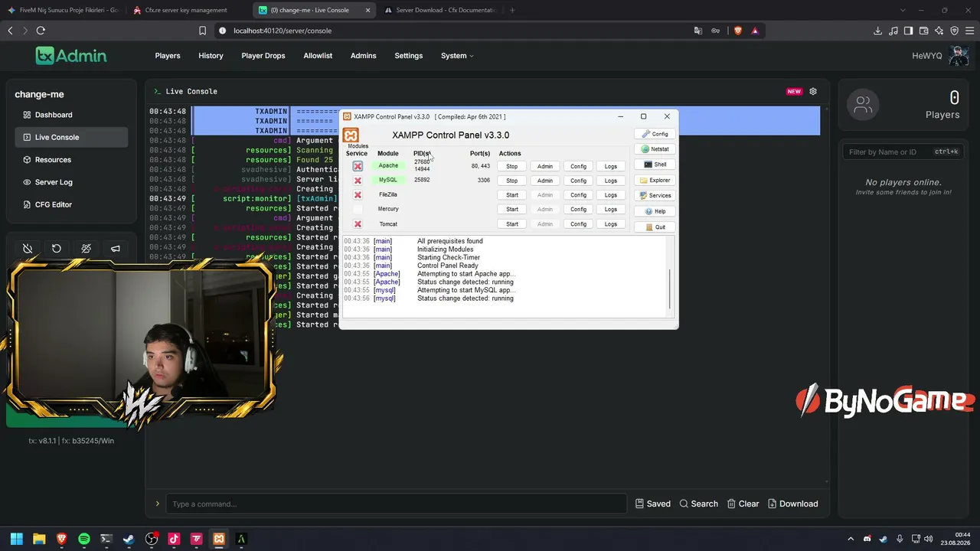Download the console log
This screenshot has height=551, width=980.
793,504
